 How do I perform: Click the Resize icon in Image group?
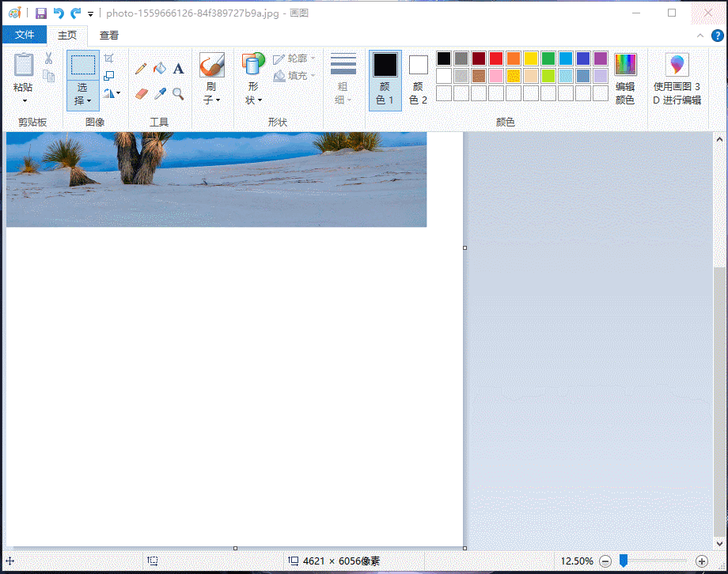pyautogui.click(x=109, y=76)
